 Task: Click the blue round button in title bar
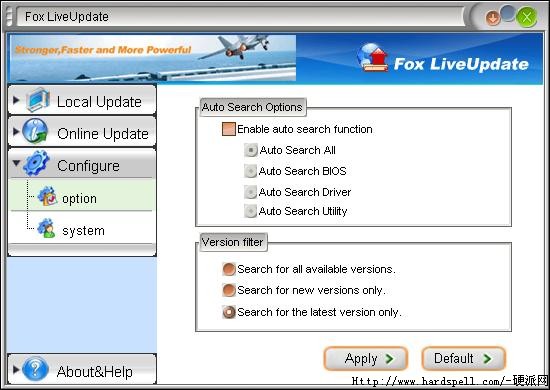coord(508,13)
